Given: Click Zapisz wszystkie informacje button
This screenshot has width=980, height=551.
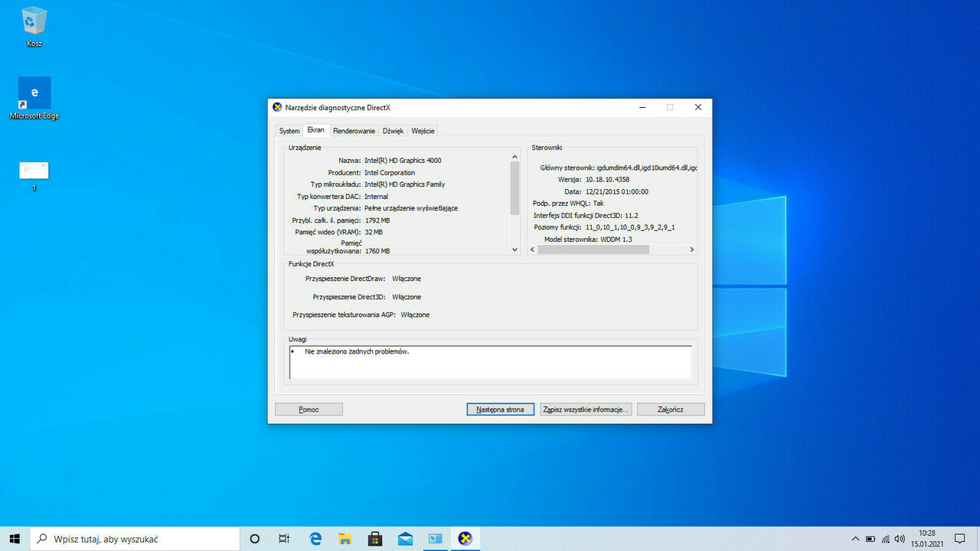Looking at the screenshot, I should (x=586, y=409).
